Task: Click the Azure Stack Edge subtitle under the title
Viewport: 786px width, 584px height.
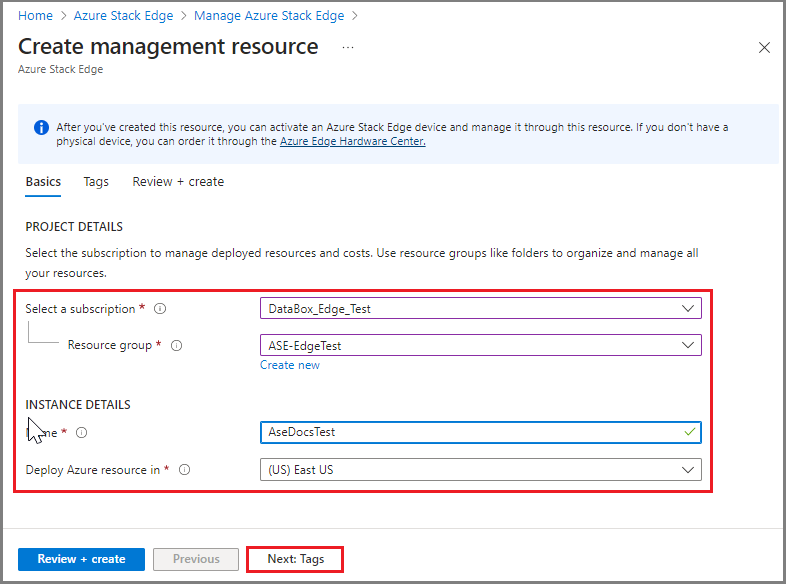Action: (x=60, y=69)
